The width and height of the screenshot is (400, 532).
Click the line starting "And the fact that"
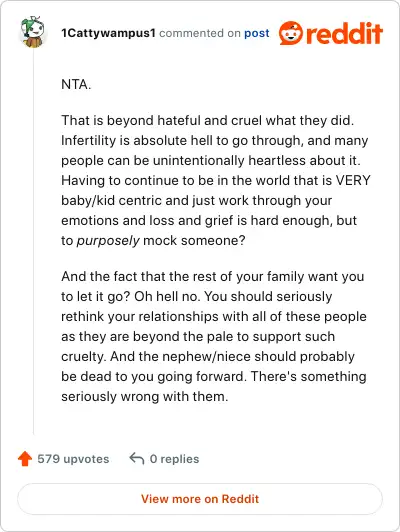212,276
